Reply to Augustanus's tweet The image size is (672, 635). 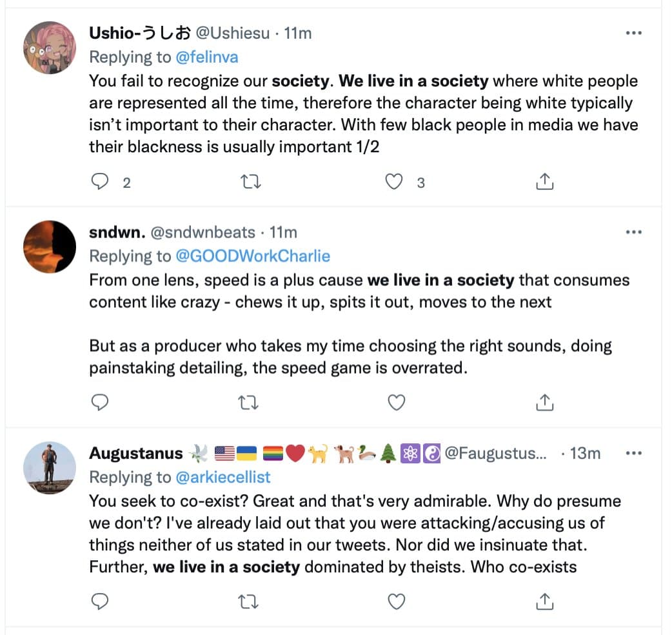[x=99, y=602]
